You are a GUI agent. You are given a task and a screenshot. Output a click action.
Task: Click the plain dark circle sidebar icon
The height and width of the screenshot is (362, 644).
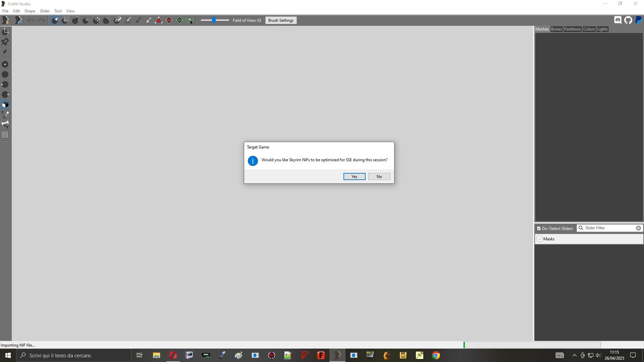5,74
